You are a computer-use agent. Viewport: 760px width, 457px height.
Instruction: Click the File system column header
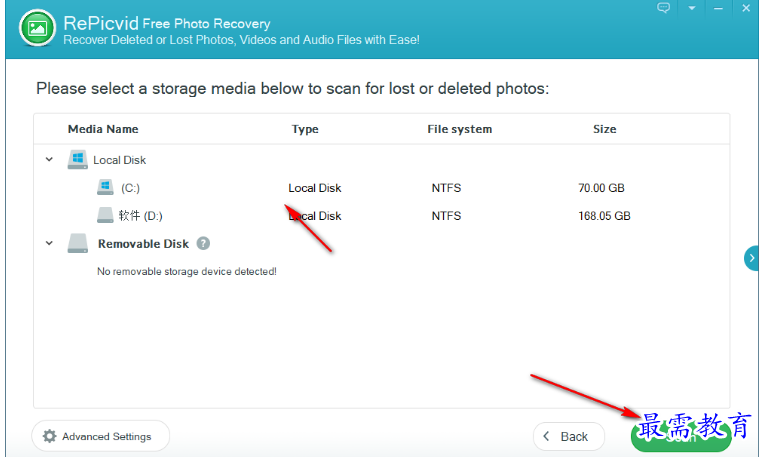(459, 129)
